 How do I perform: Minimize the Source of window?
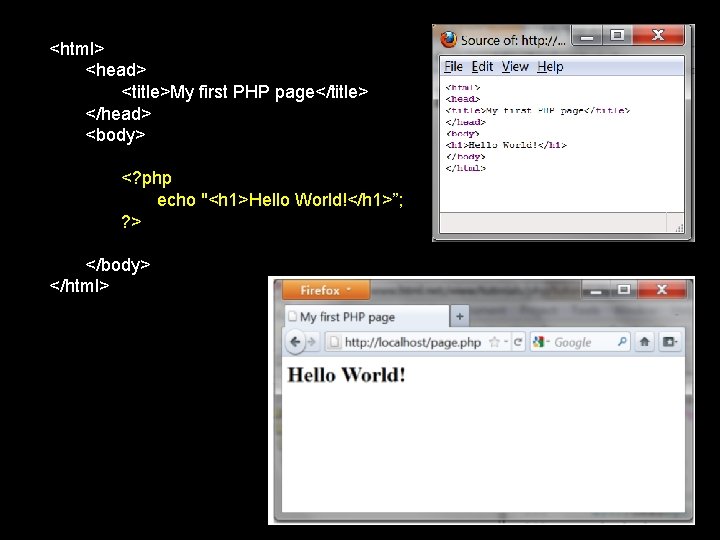586,36
